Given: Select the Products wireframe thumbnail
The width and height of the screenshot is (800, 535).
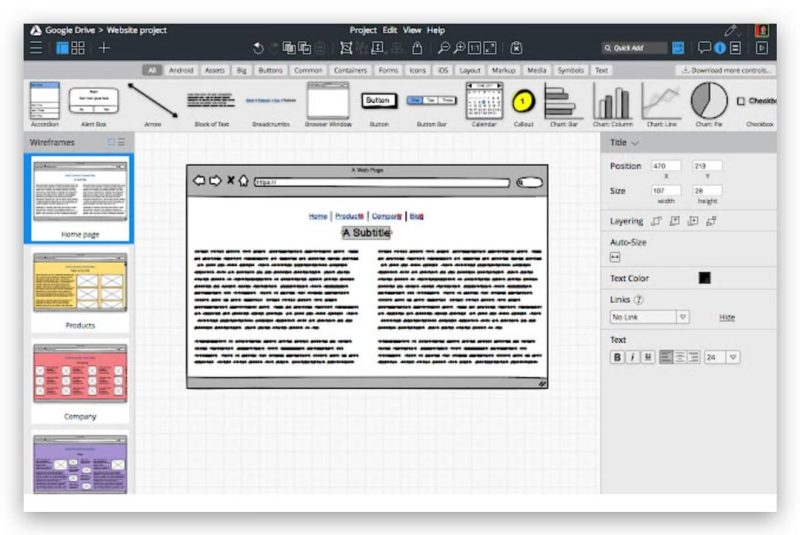Looking at the screenshot, I should [80, 291].
